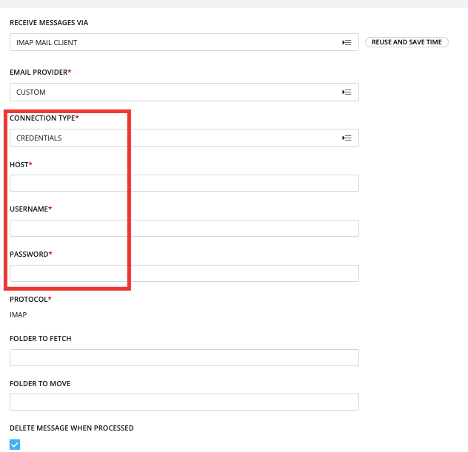Click the Host field label

pos(21,164)
